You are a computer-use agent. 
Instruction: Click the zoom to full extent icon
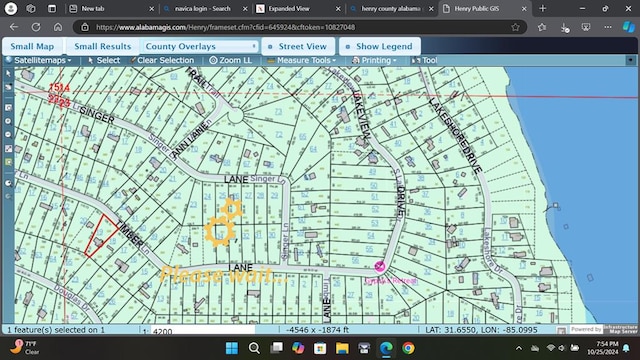(x=8, y=149)
